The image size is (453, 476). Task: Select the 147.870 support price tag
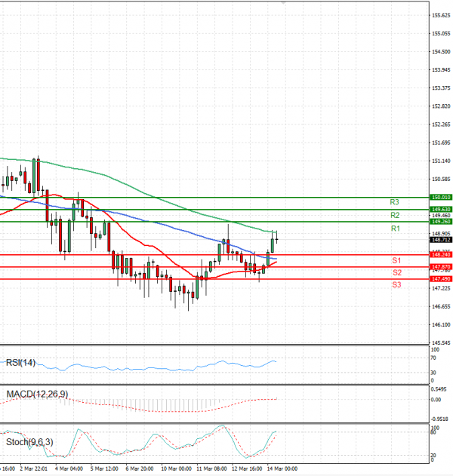pyautogui.click(x=441, y=267)
